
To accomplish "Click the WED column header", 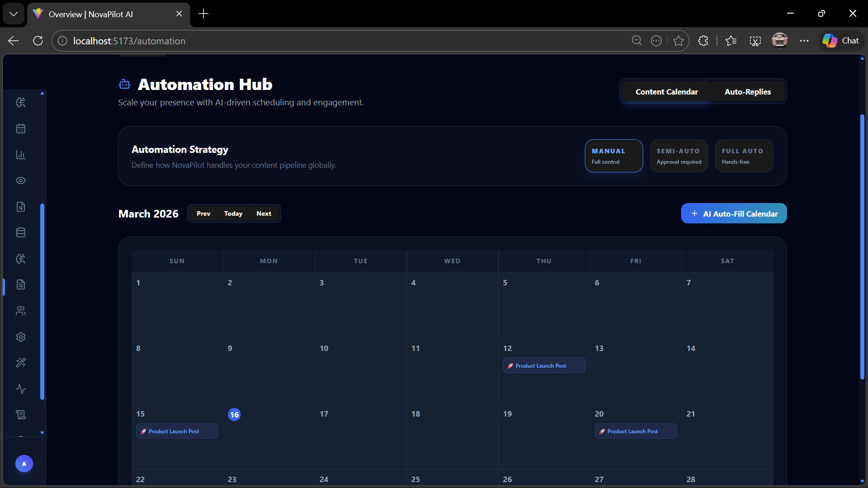I will pos(452,261).
